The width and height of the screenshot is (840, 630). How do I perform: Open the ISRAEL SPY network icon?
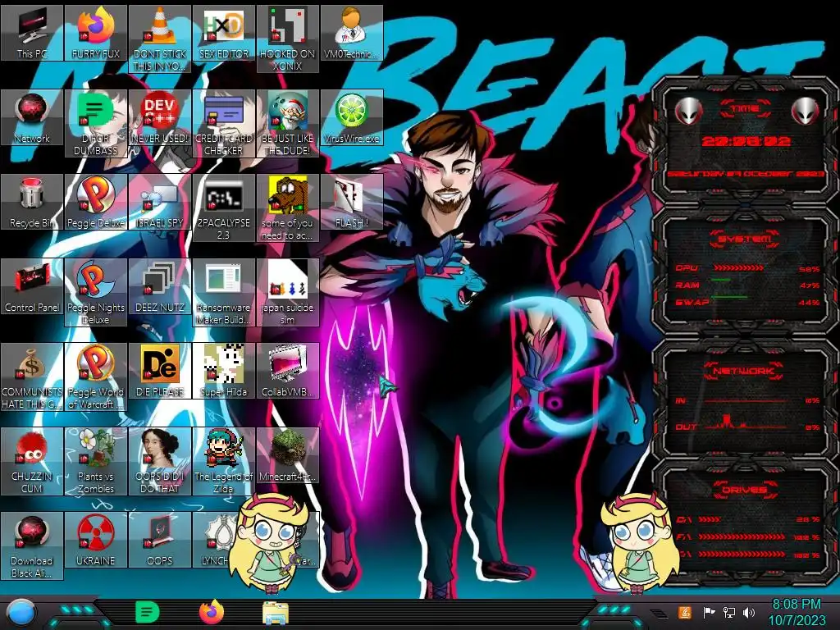point(160,203)
